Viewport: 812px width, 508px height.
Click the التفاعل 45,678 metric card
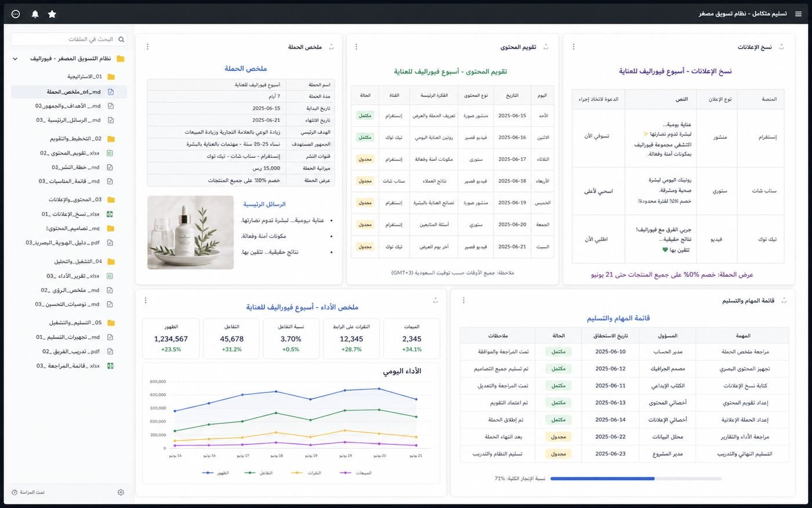231,338
